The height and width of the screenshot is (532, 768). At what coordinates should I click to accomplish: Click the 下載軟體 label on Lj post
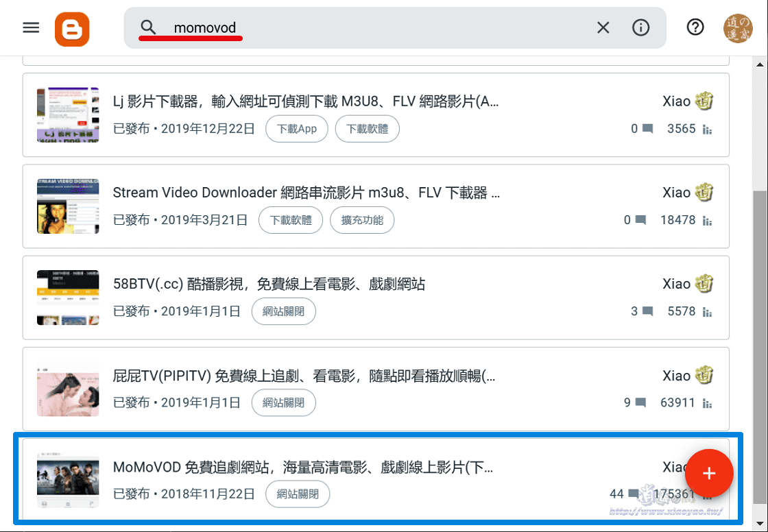pos(368,129)
